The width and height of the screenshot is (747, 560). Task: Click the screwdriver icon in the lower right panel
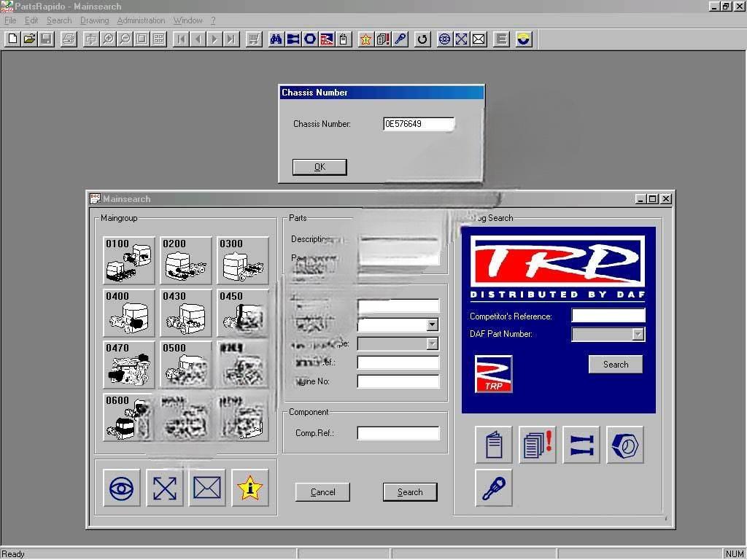(493, 488)
